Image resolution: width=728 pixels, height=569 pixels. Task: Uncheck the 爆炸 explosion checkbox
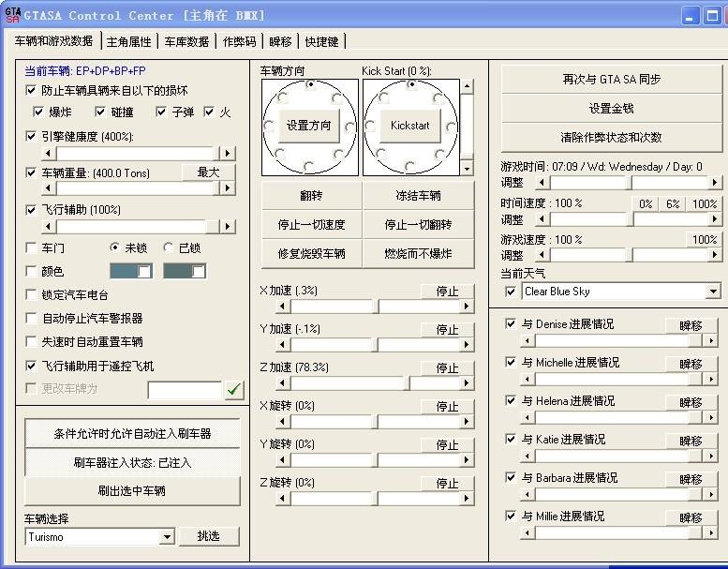38,112
